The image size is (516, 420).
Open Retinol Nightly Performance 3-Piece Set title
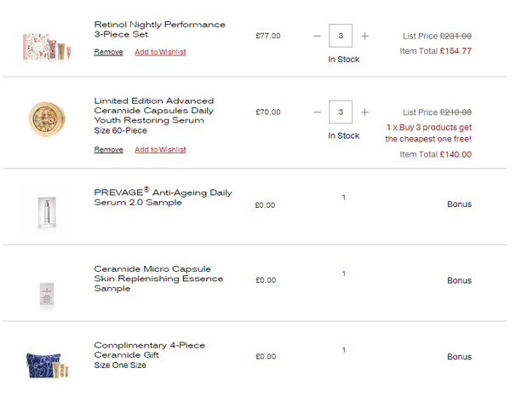pyautogui.click(x=159, y=29)
